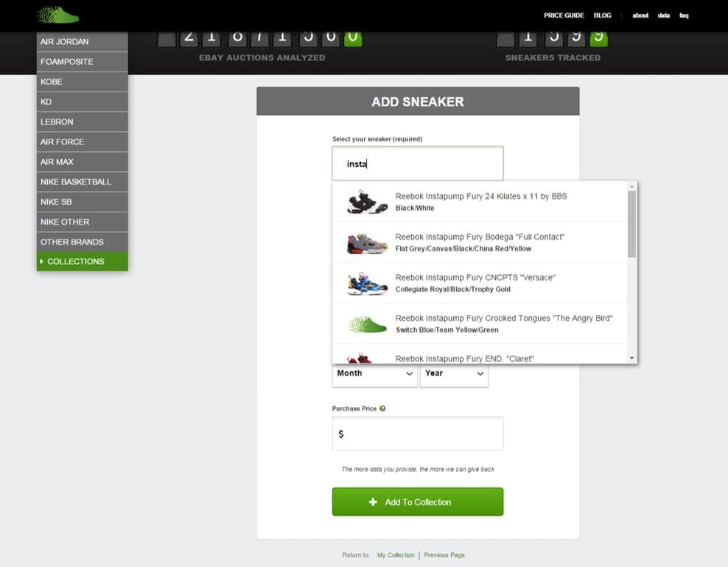Choose Reebok Instapump Fury CNCPTS Versace suggestion
This screenshot has width=728, height=567.
point(480,283)
